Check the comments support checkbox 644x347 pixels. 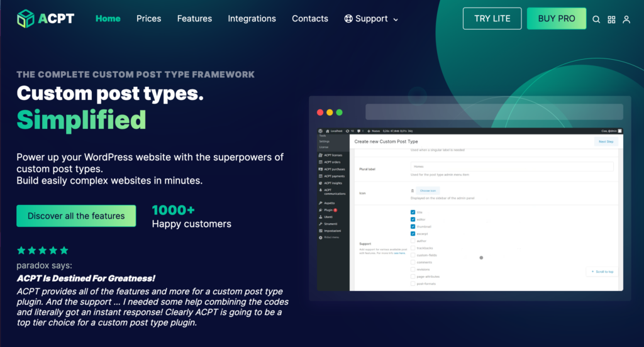(x=413, y=262)
